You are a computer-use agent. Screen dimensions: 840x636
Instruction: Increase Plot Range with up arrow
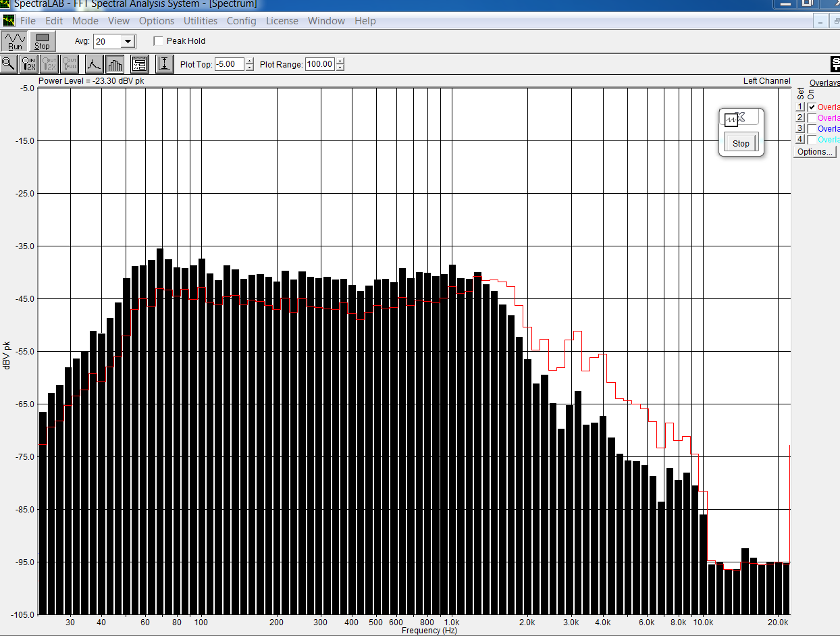tap(340, 61)
